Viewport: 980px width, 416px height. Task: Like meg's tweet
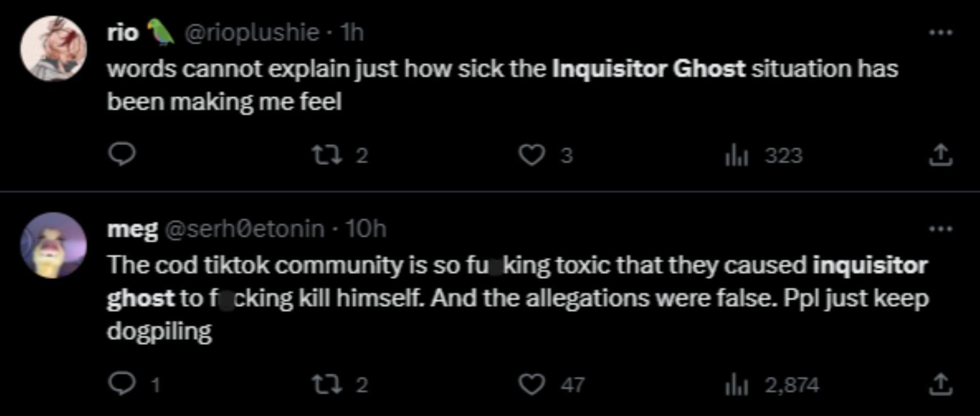[x=531, y=384]
